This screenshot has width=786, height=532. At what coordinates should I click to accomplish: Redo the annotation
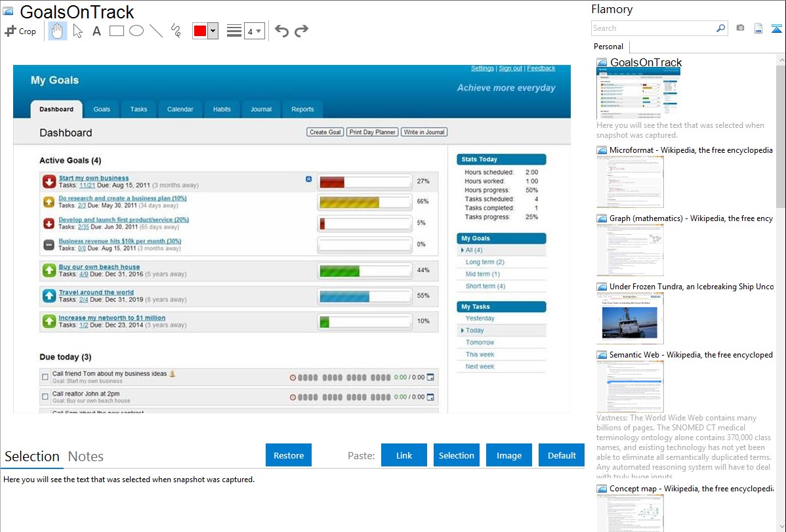point(301,31)
